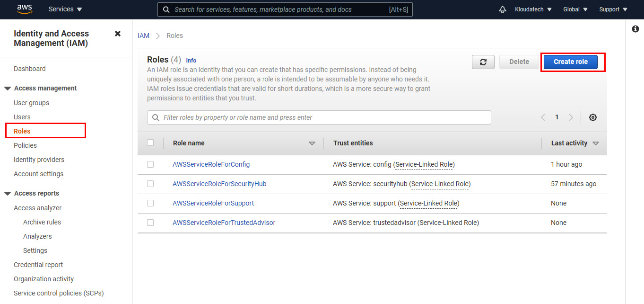Open Analyzers in the sidebar
This screenshot has width=644, height=304.
click(x=37, y=236)
